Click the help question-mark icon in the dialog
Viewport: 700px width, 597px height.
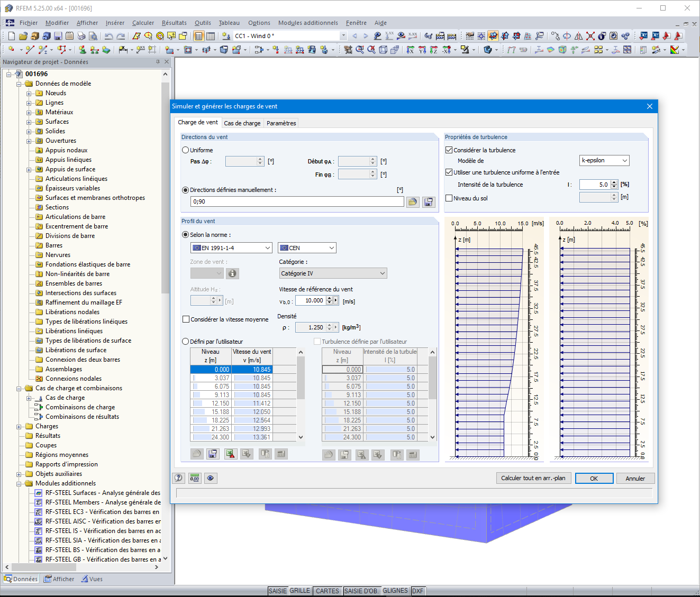[178, 478]
